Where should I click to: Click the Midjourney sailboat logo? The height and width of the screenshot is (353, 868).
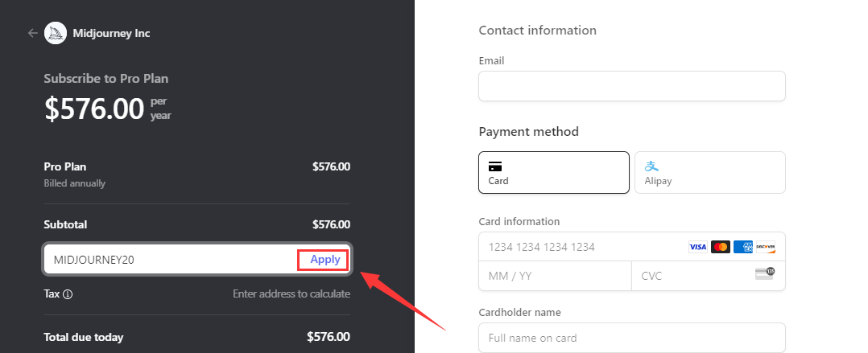56,33
